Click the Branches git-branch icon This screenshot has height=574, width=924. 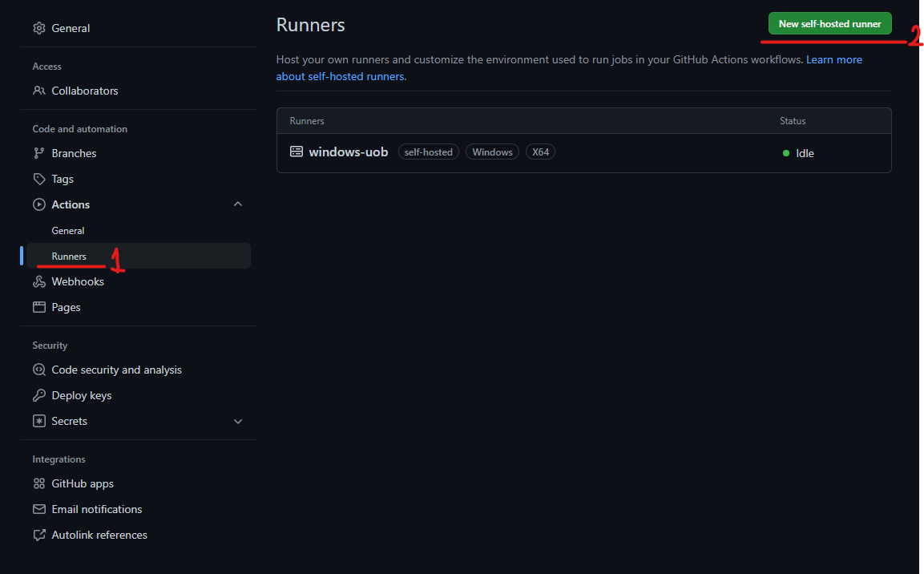pyautogui.click(x=38, y=153)
